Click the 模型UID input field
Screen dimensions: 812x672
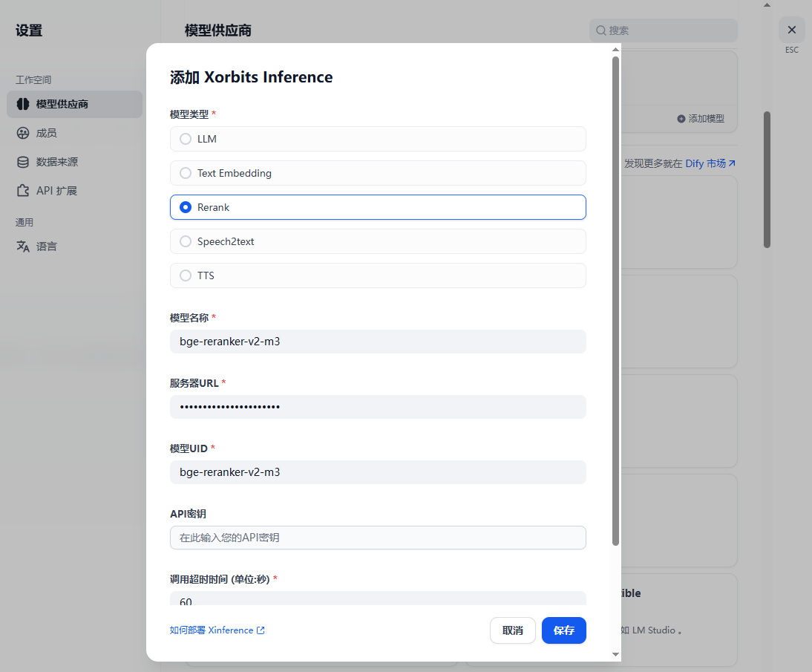[378, 472]
